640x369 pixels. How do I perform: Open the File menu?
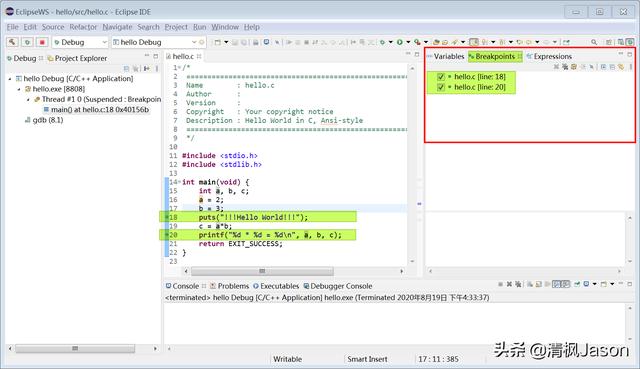tap(12, 27)
